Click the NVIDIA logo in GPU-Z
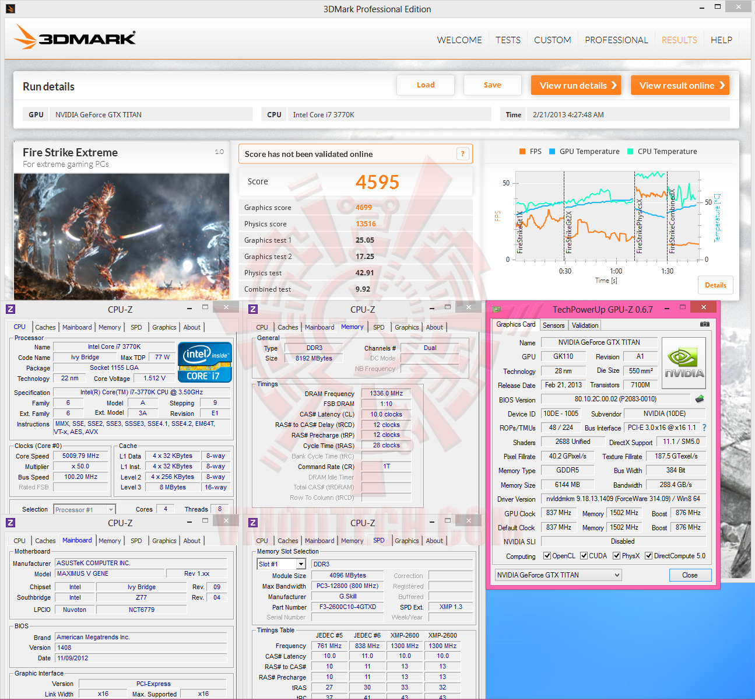This screenshot has width=755, height=700. (x=684, y=363)
